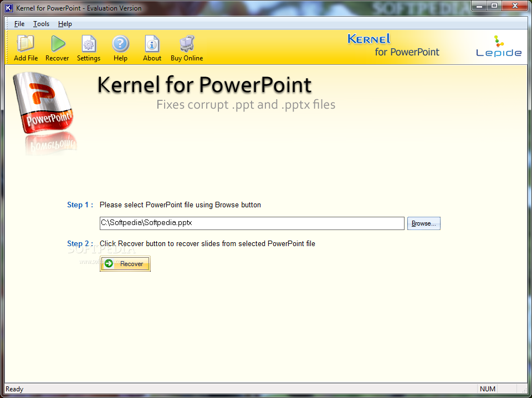Click the Lepide logo
Viewport: 532px width, 398px height.
(x=498, y=46)
